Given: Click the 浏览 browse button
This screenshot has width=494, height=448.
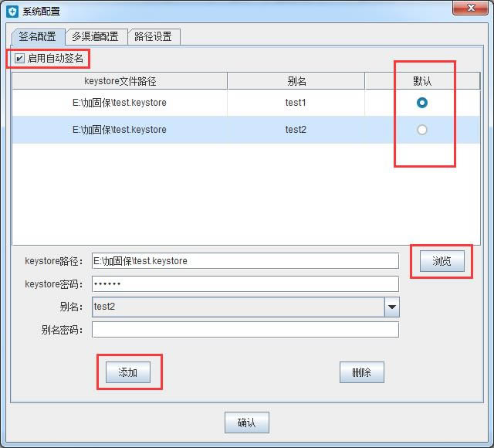Looking at the screenshot, I should click(x=442, y=261).
